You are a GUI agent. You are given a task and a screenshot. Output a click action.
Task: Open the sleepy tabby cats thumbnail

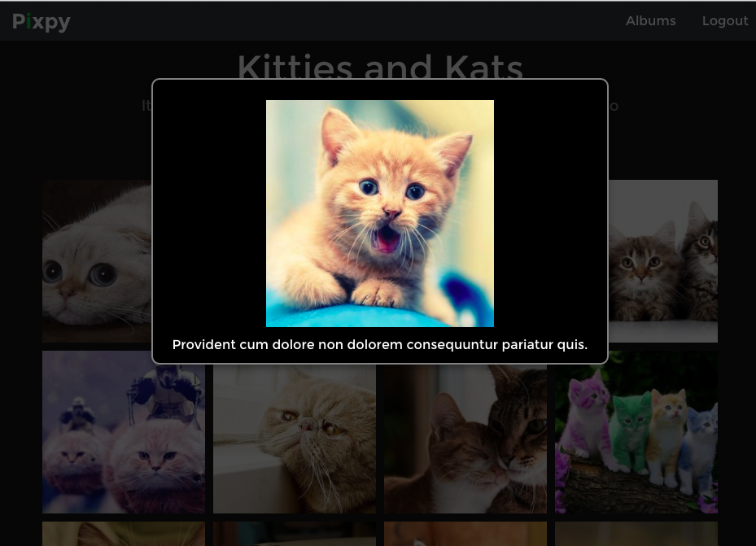(x=465, y=439)
